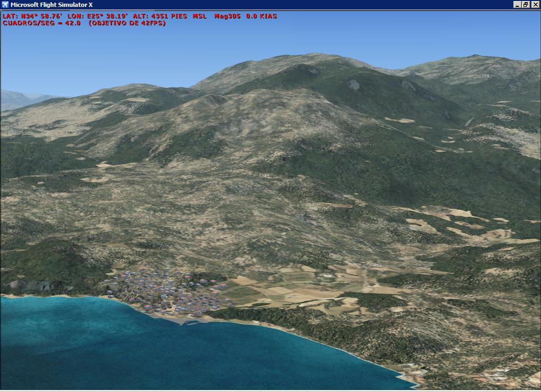
Task: Click the MSL label in the overlay
Action: (x=200, y=16)
